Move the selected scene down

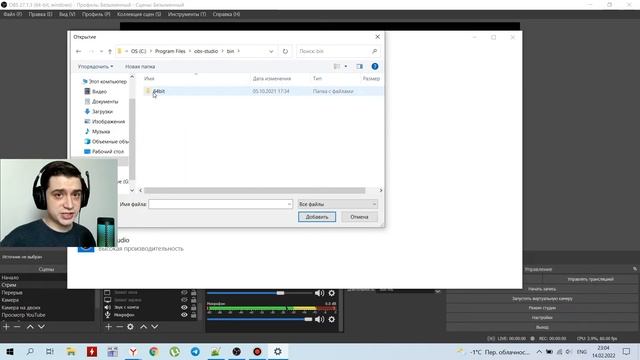tap(41, 327)
